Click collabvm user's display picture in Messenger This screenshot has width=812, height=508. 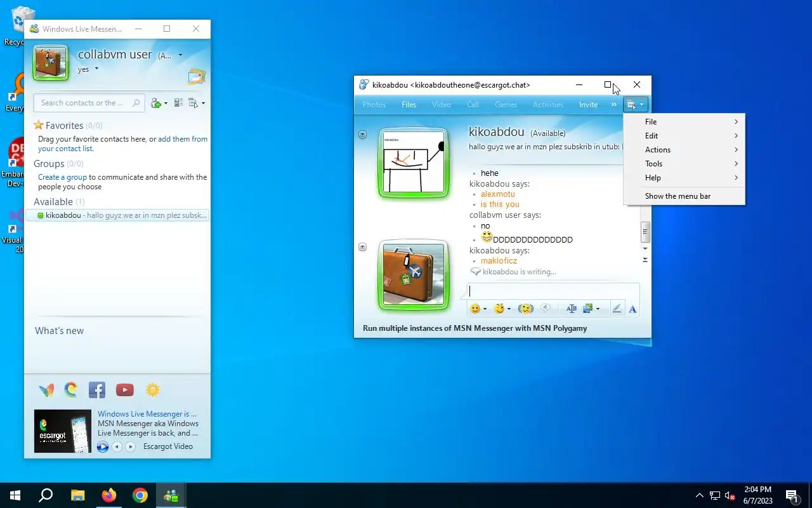point(51,63)
